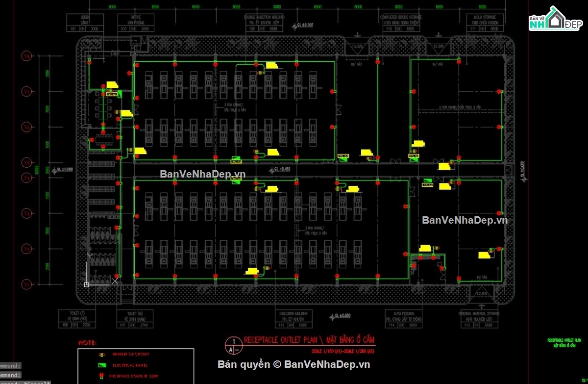Select the Y8 grid axis bubble

click(26, 56)
